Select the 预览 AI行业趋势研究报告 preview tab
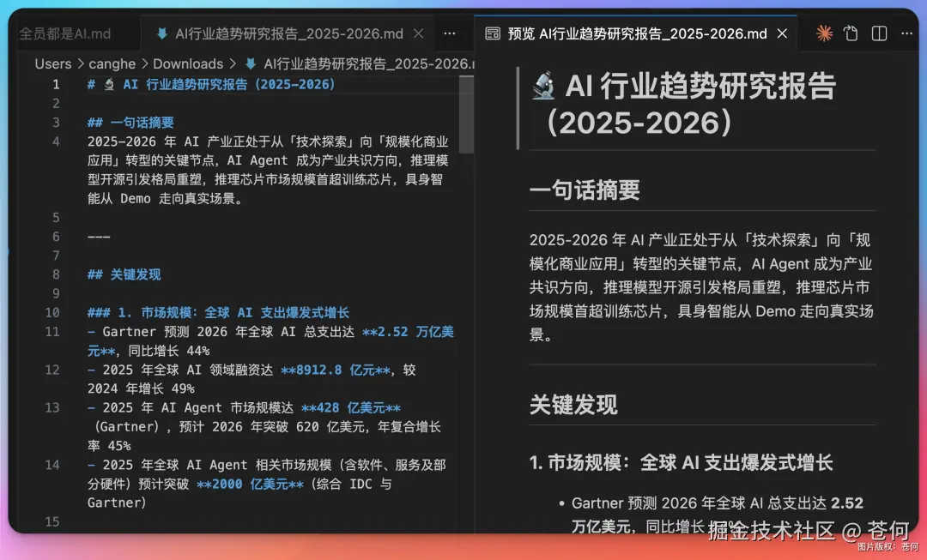This screenshot has height=560, width=927. coord(639,33)
